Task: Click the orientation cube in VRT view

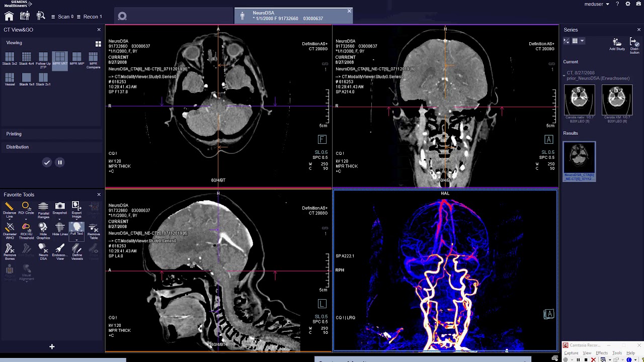Action: click(548, 314)
